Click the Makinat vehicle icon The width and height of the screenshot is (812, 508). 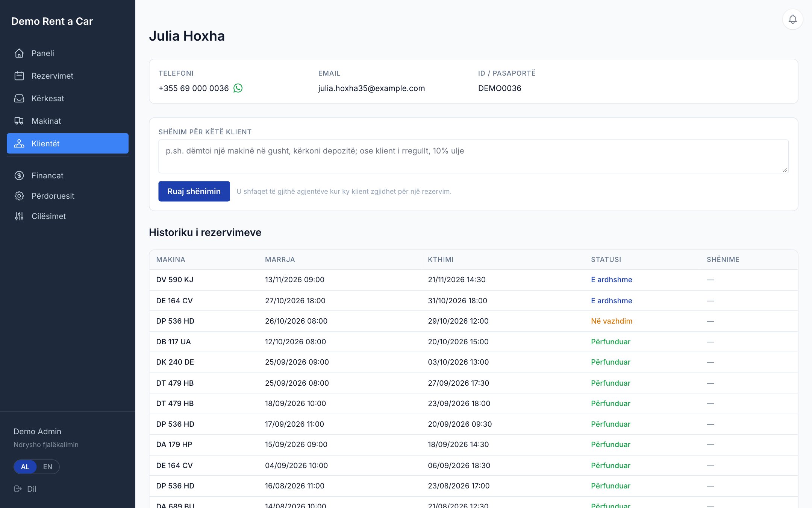coord(19,121)
